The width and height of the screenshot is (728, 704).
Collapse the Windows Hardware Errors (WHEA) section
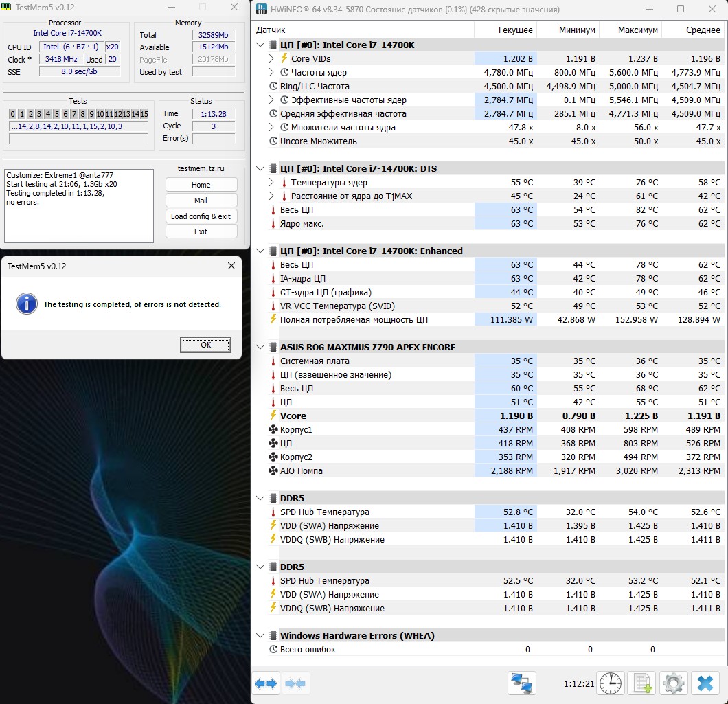(260, 635)
